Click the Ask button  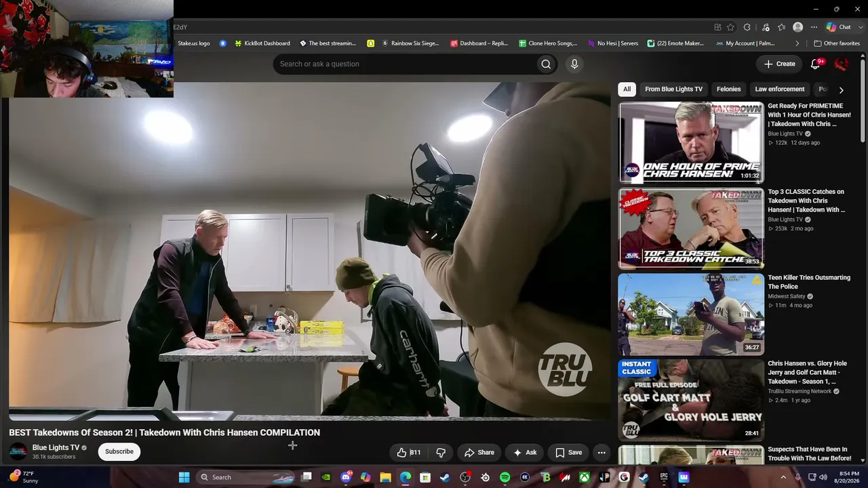coord(525,453)
